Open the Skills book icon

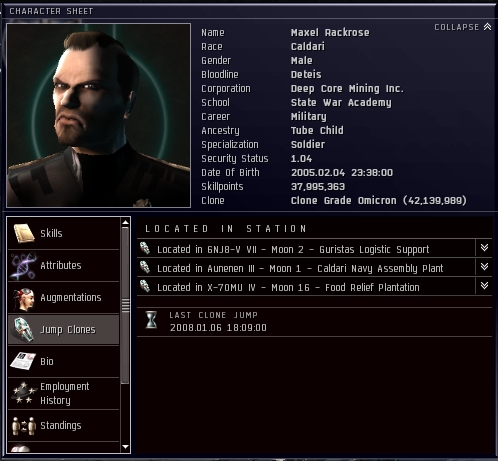24,233
